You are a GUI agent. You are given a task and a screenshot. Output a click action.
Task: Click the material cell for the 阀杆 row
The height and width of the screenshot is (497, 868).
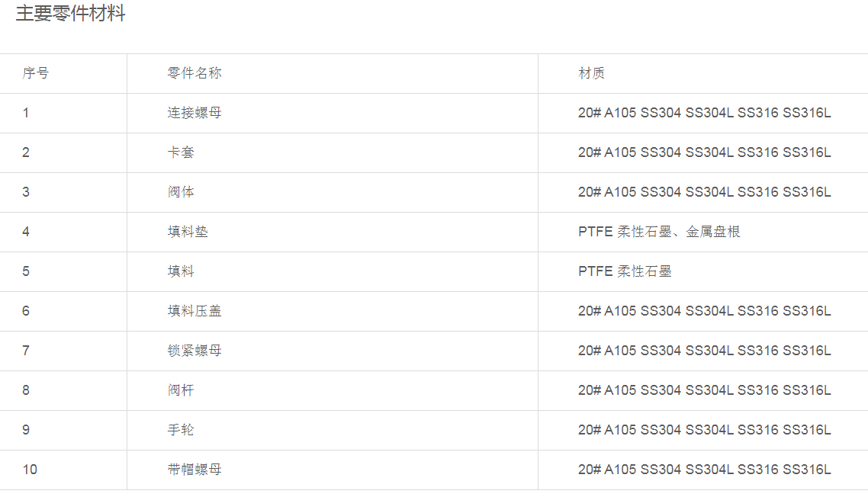[704, 390]
